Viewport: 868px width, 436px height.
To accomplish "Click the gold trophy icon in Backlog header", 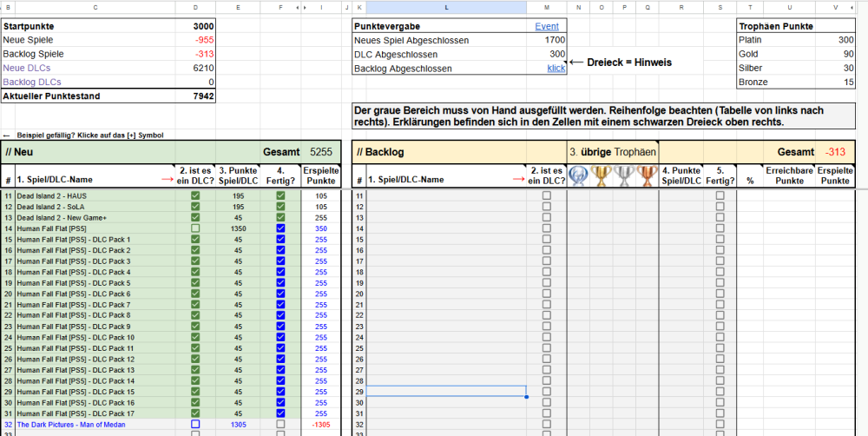I will [x=602, y=175].
